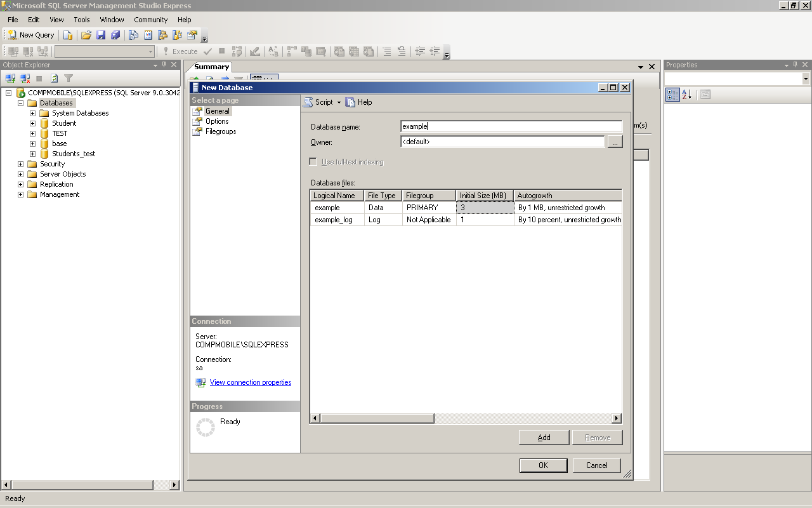Click the Add button
Image resolution: width=812 pixels, height=508 pixels.
544,438
